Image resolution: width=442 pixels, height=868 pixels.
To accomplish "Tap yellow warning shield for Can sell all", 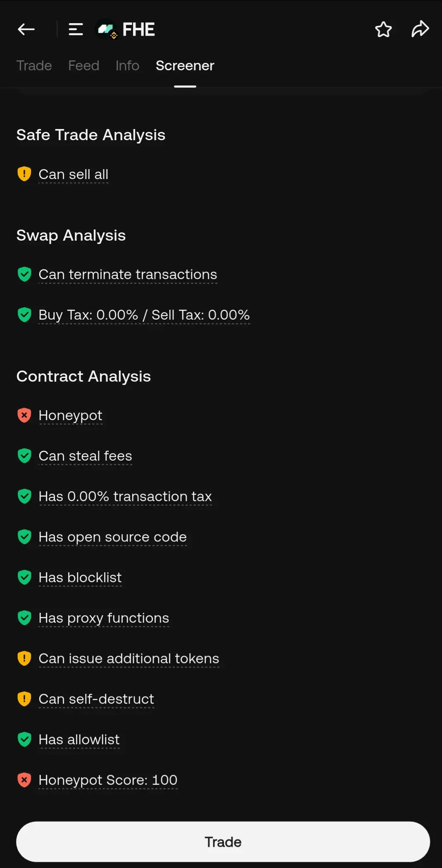I will [24, 174].
